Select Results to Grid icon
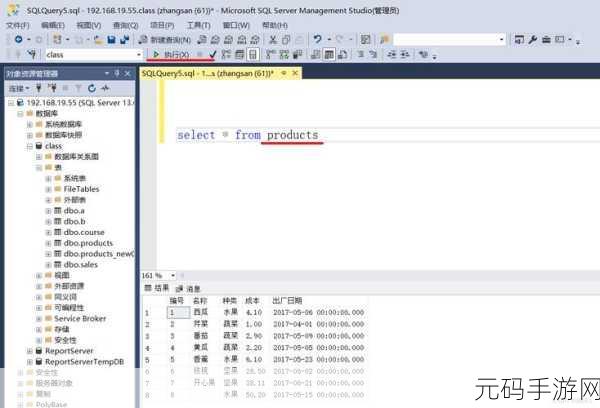Image resolution: width=600 pixels, height=408 pixels. click(x=329, y=55)
